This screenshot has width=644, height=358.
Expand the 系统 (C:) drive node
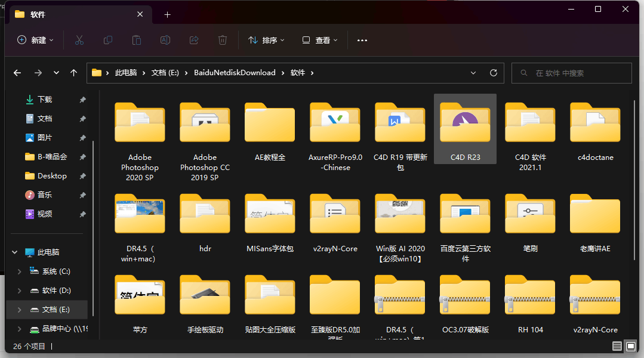19,271
